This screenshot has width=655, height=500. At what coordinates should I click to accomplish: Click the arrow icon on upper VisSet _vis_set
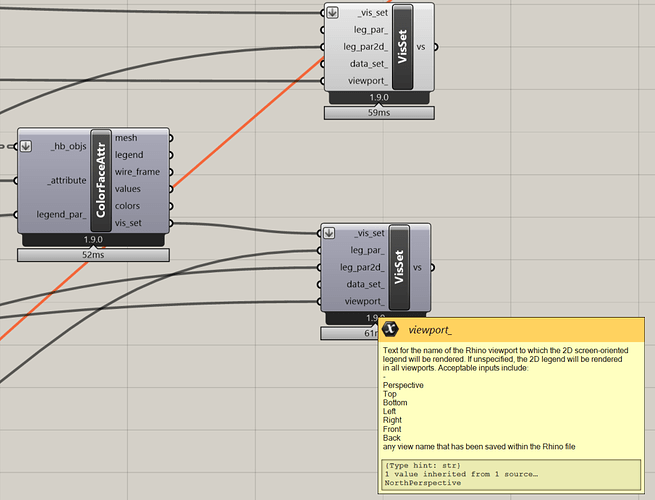(333, 13)
